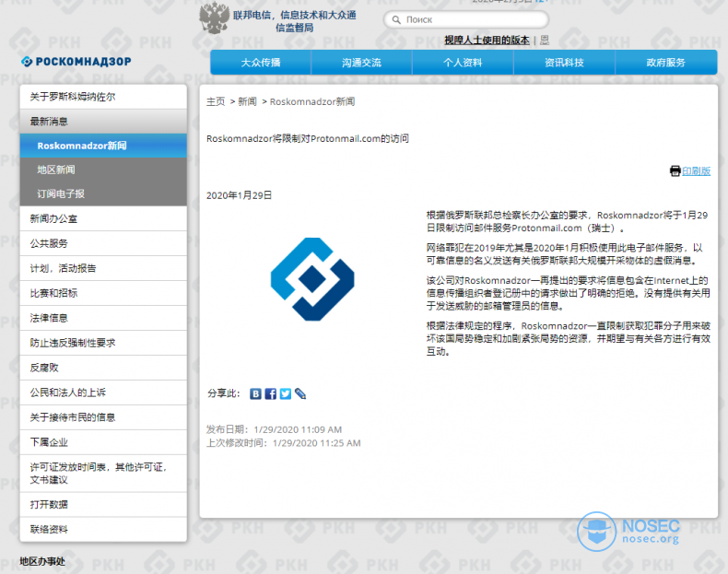The height and width of the screenshot is (574, 728).
Task: Open the 大众传播 tab
Action: tap(261, 62)
